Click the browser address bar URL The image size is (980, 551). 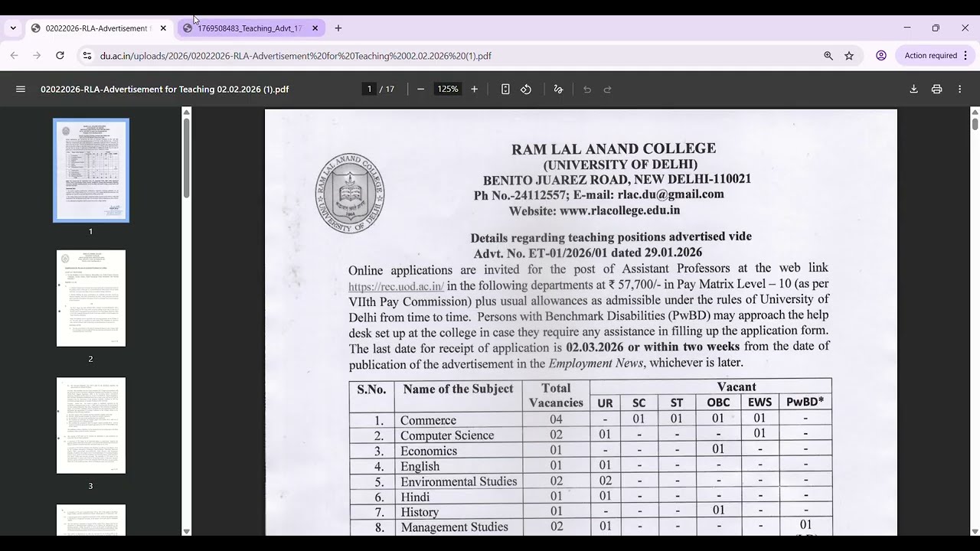pyautogui.click(x=296, y=56)
